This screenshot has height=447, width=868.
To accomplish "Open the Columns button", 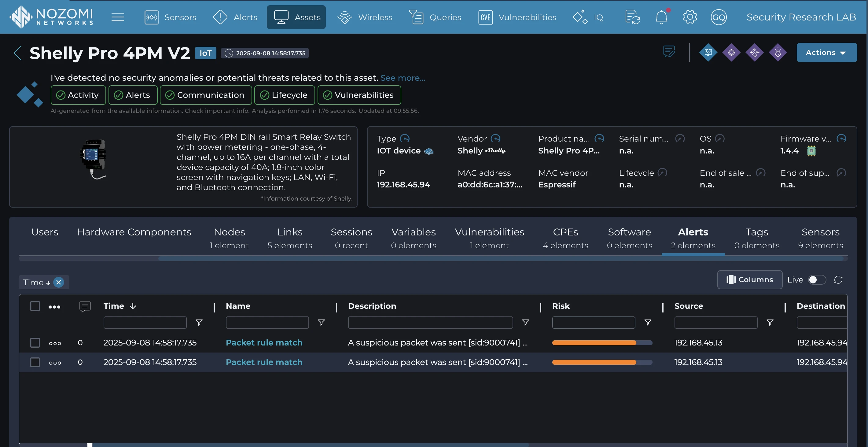I will (749, 280).
